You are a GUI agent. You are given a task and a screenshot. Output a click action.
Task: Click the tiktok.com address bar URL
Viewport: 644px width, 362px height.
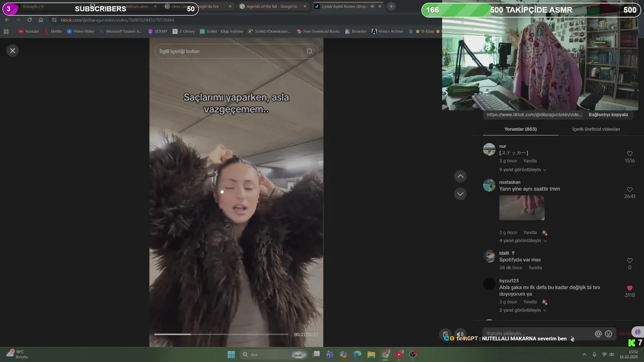click(x=117, y=20)
